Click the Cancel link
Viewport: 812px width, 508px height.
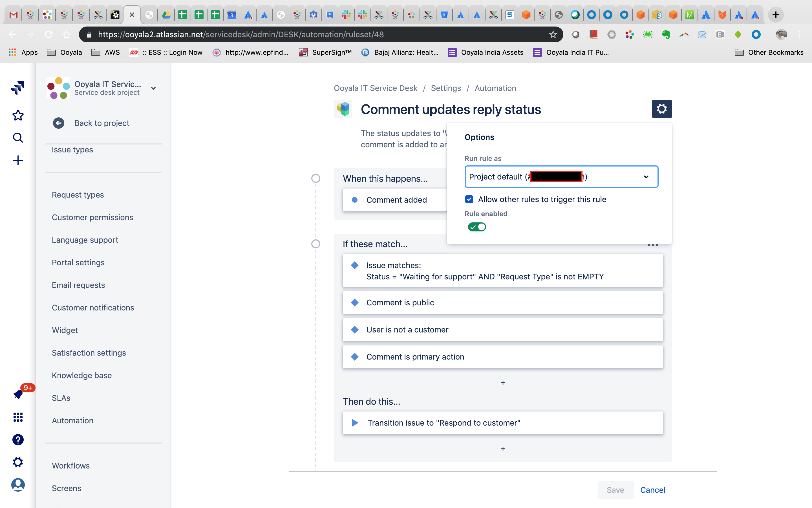click(x=652, y=490)
